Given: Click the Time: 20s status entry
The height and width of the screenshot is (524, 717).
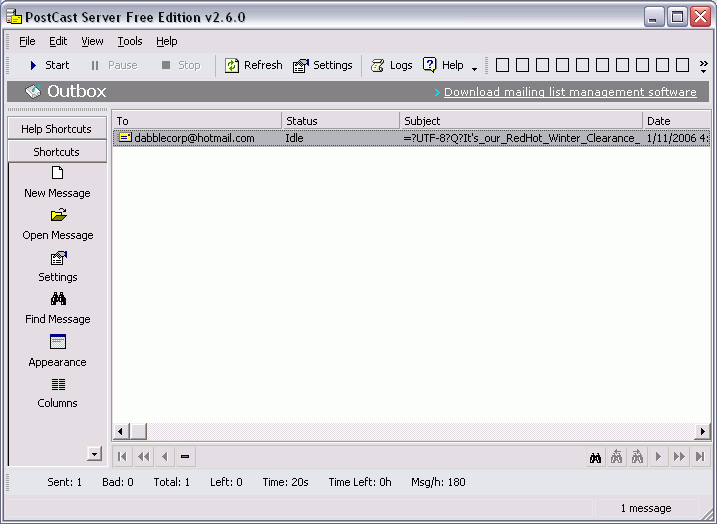Looking at the screenshot, I should tap(286, 482).
